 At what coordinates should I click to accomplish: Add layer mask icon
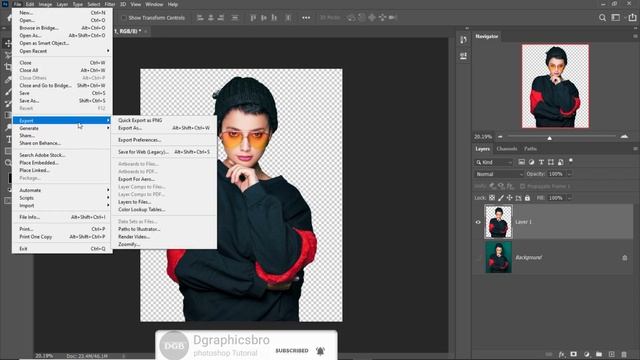pos(573,354)
